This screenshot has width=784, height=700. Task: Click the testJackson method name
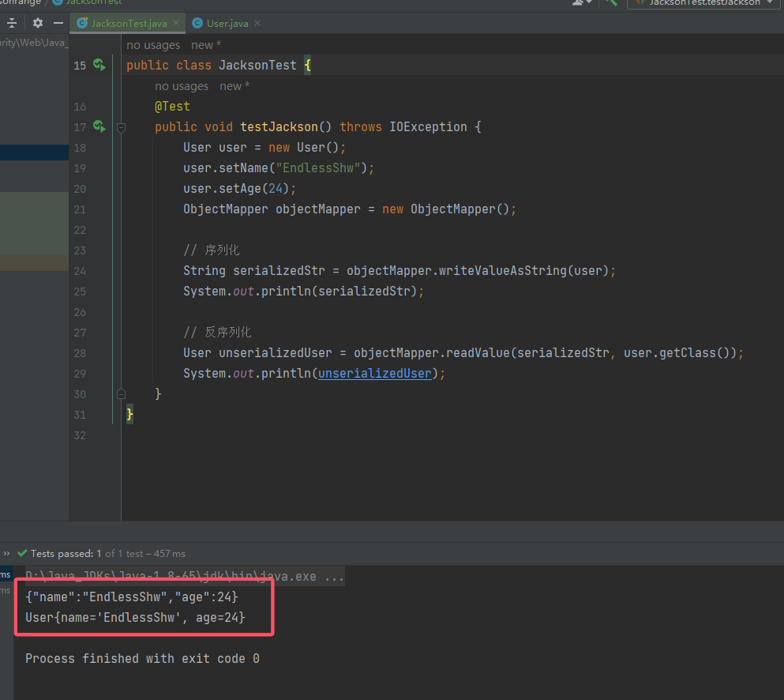[279, 127]
